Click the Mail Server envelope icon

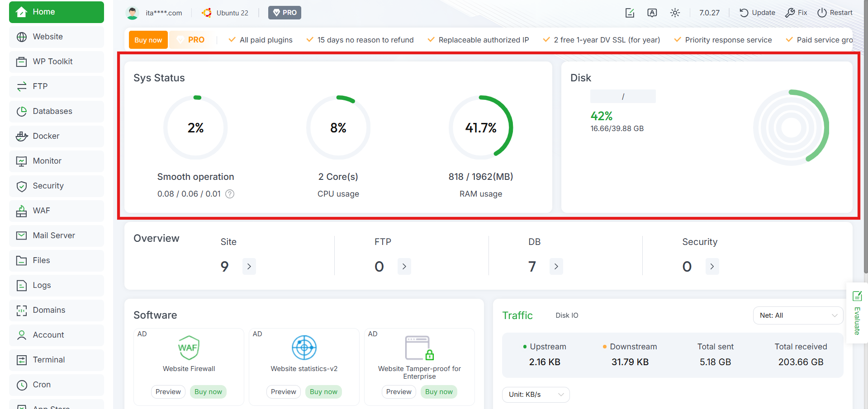tap(21, 236)
